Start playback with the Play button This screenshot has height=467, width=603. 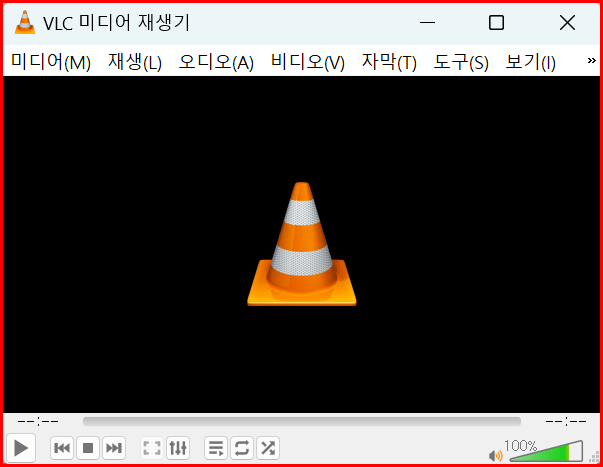[x=21, y=448]
